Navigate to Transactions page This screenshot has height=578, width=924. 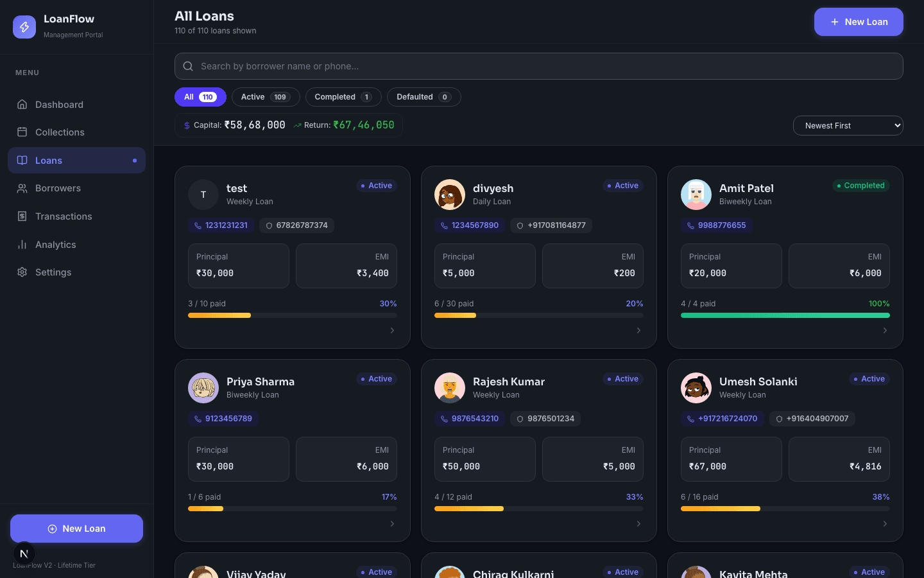point(76,216)
